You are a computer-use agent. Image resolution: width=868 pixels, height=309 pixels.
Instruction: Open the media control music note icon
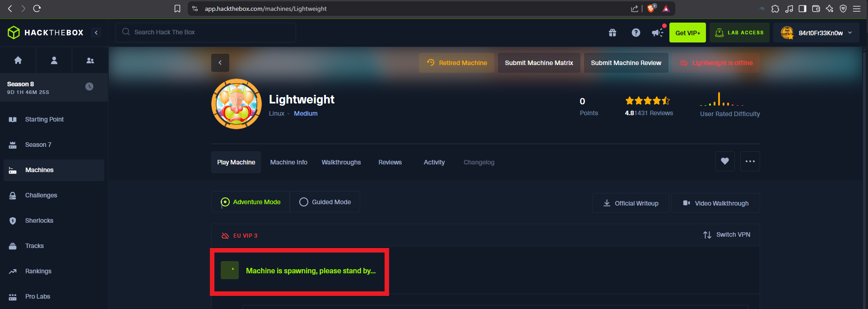789,9
